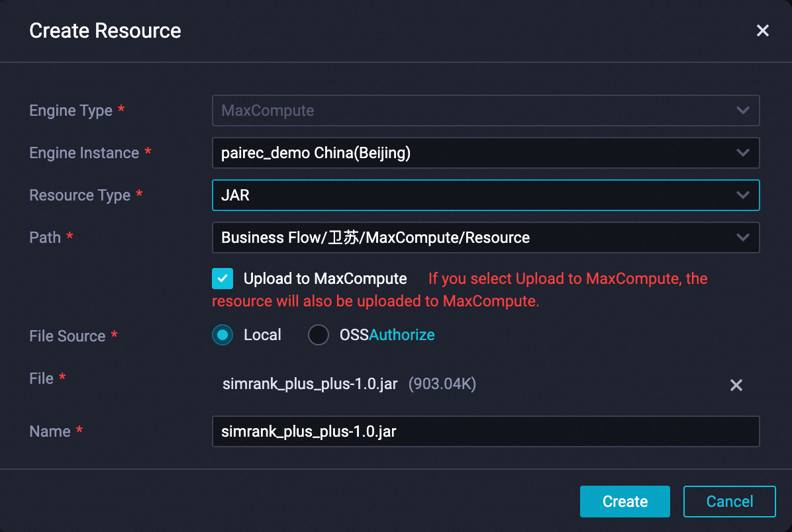Remove the uploaded simrank_plus_plus-1.0.jar file

point(736,385)
